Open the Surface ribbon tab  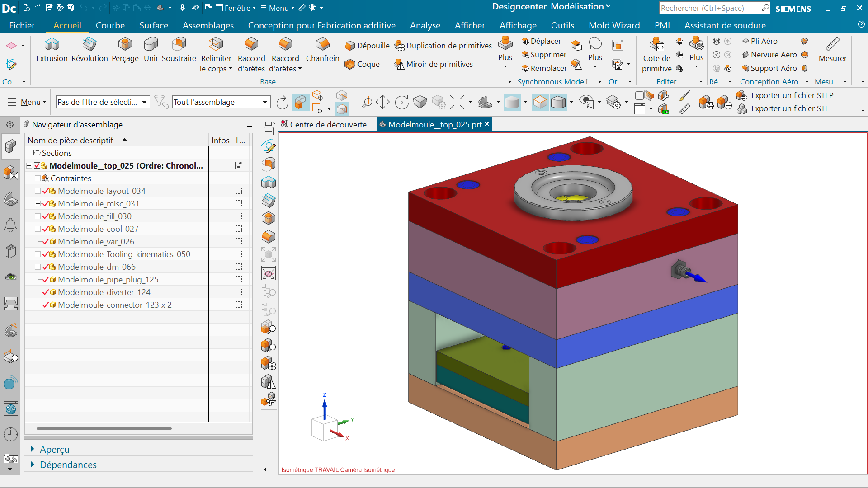(x=153, y=25)
